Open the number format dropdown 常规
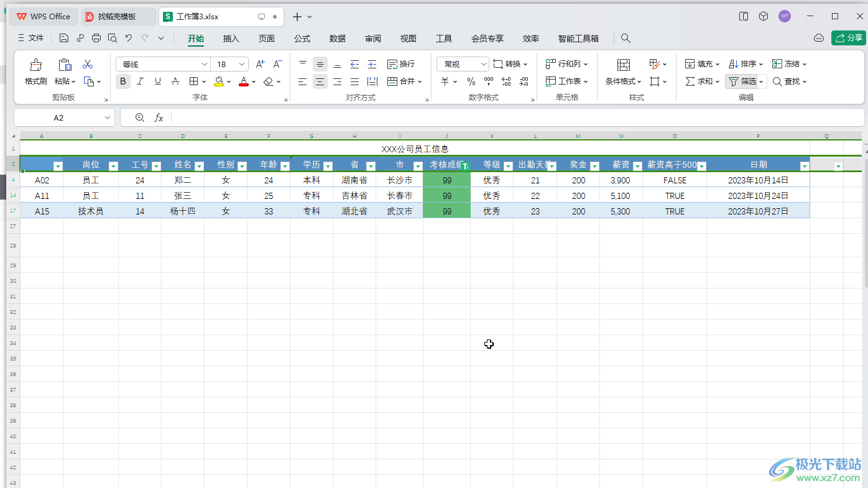 point(483,64)
